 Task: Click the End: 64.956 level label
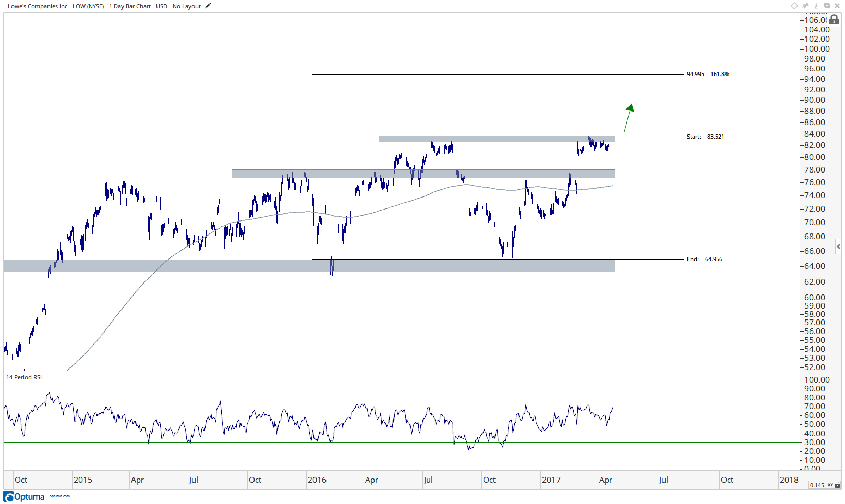(x=704, y=259)
